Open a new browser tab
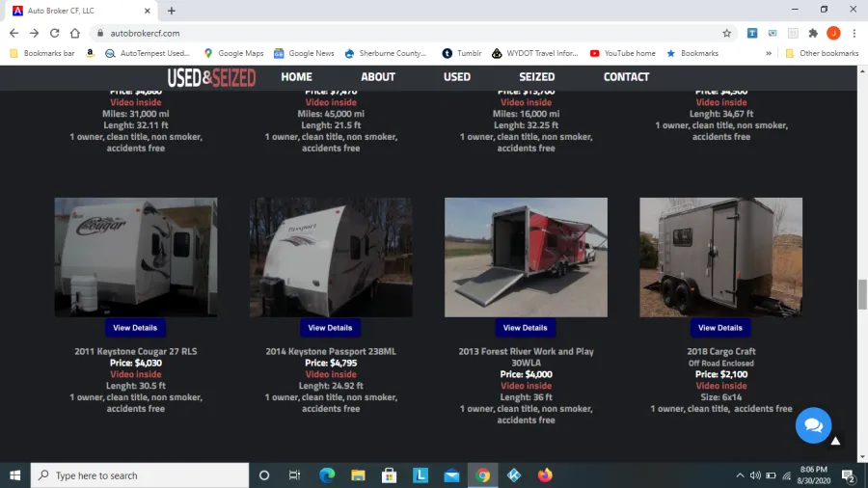The height and width of the screenshot is (488, 868). (x=172, y=11)
